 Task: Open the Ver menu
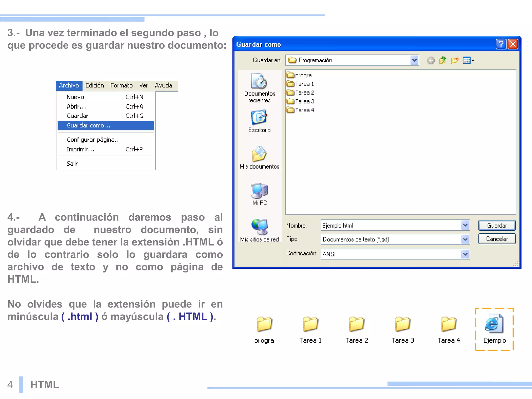click(144, 85)
